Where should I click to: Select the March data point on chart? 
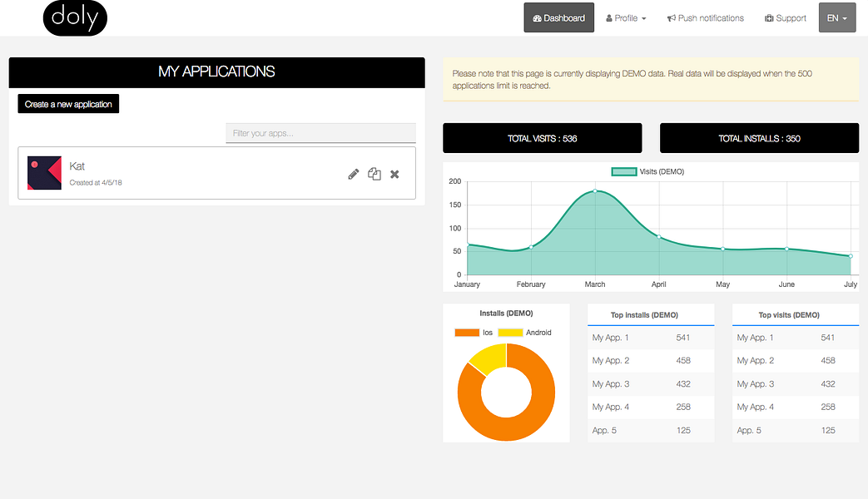tap(595, 190)
